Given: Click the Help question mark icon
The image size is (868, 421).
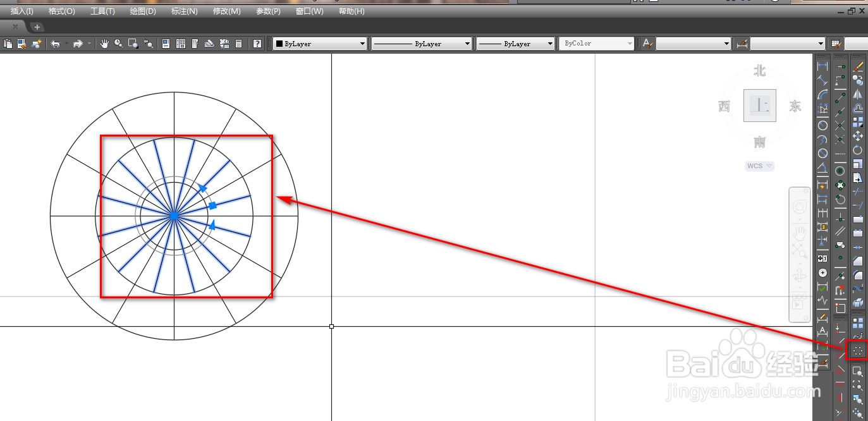Looking at the screenshot, I should (257, 44).
